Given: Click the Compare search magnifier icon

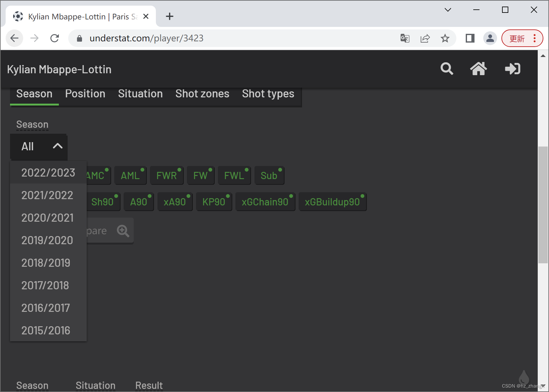Looking at the screenshot, I should coord(123,231).
